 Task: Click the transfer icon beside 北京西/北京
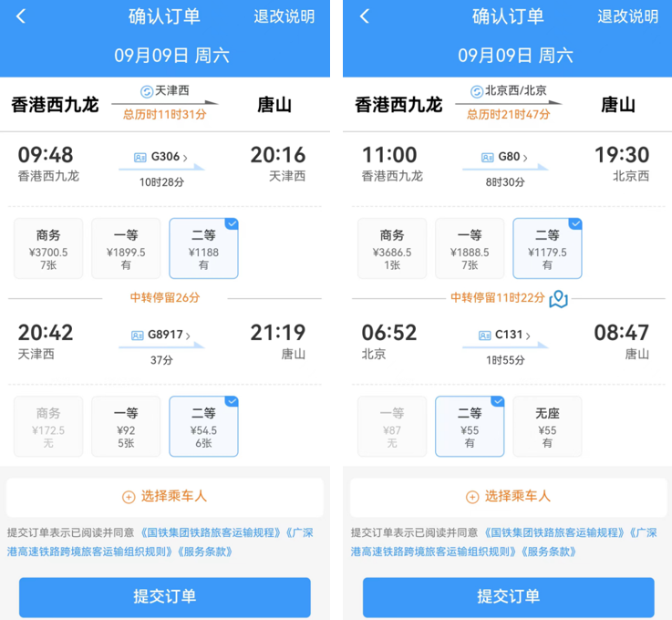click(x=476, y=91)
